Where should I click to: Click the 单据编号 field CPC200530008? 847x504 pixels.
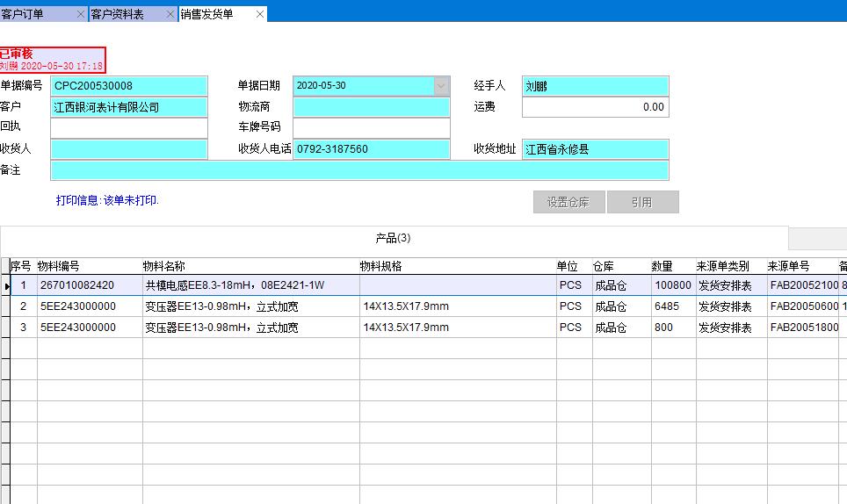click(128, 86)
